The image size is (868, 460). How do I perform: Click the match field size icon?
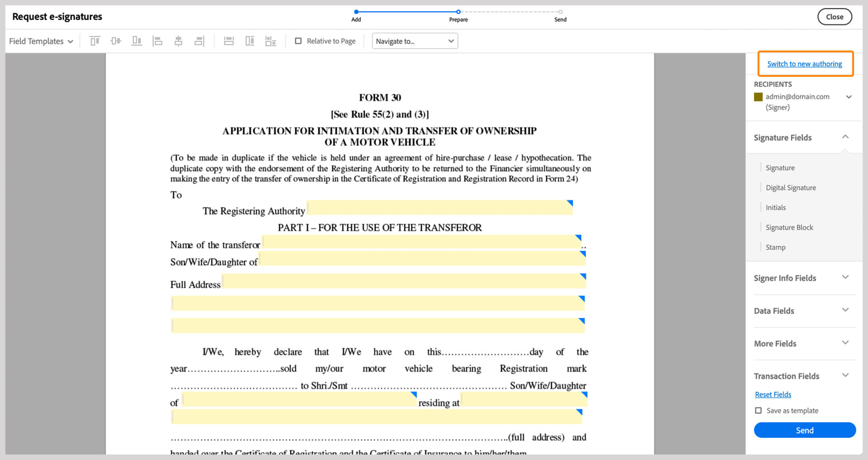[271, 41]
